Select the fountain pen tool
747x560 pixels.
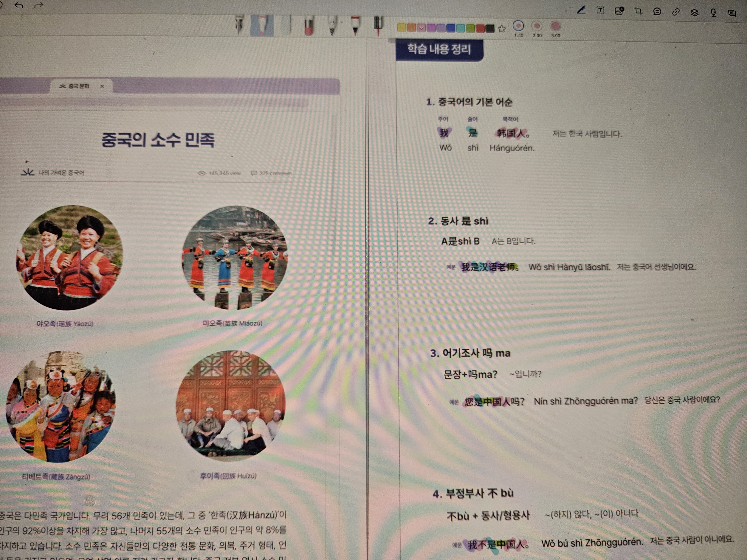click(239, 24)
